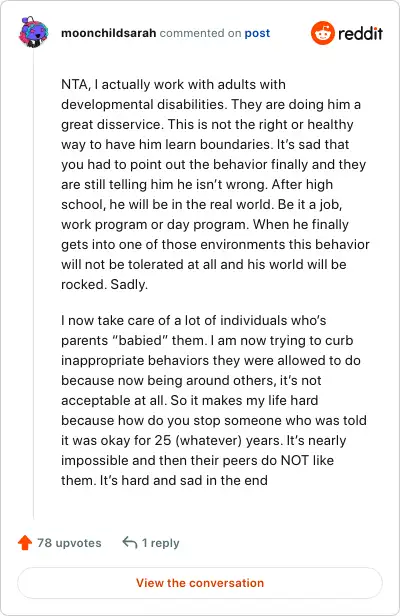
Task: Click the phrase "developmental disabilities" in the comment
Action: (144, 104)
